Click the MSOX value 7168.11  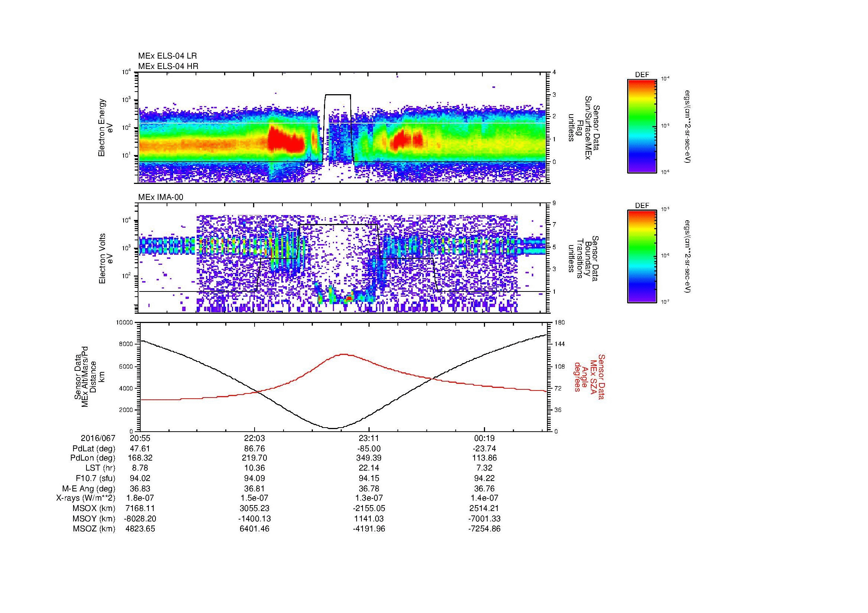point(140,508)
